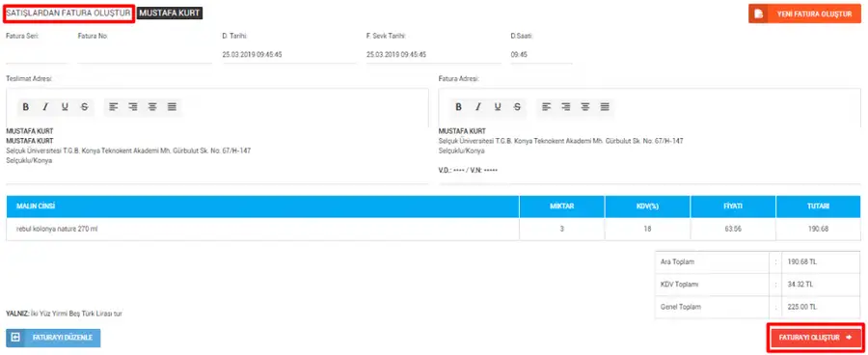
Task: Click the 'Satışlardan Fatura Oluştur' heading
Action: pyautogui.click(x=68, y=13)
